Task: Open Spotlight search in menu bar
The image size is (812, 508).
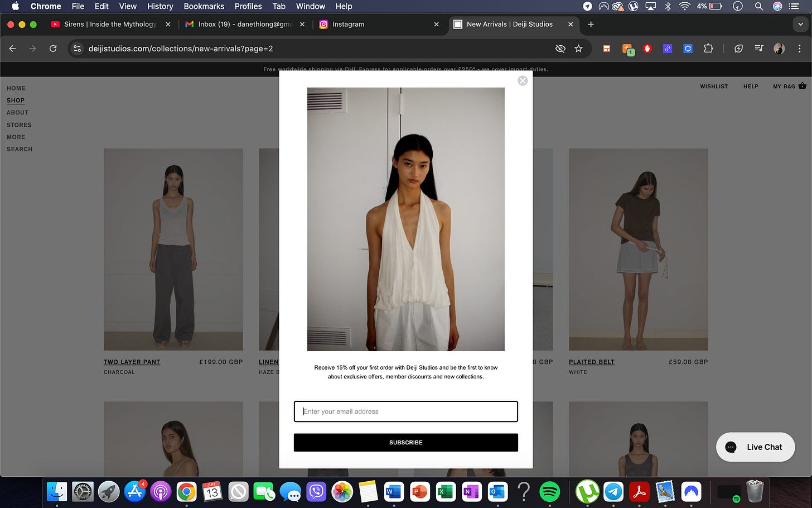Action: pos(758,6)
